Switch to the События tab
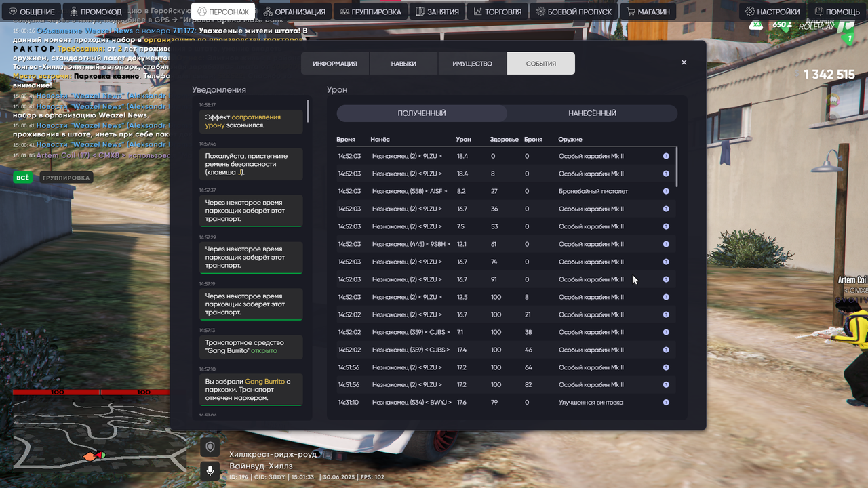 [541, 64]
